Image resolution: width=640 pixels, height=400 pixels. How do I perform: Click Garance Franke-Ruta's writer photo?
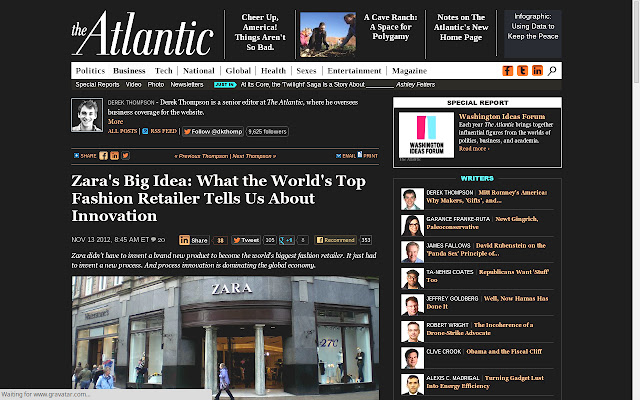pyautogui.click(x=412, y=225)
